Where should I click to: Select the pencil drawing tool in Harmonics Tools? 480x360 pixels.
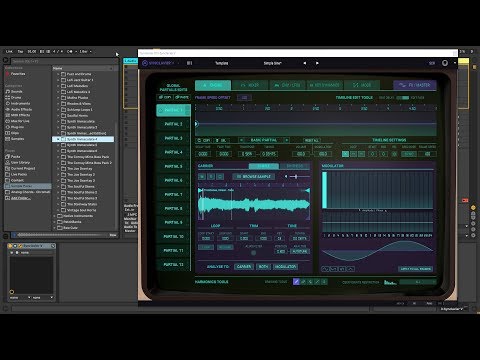[296, 282]
